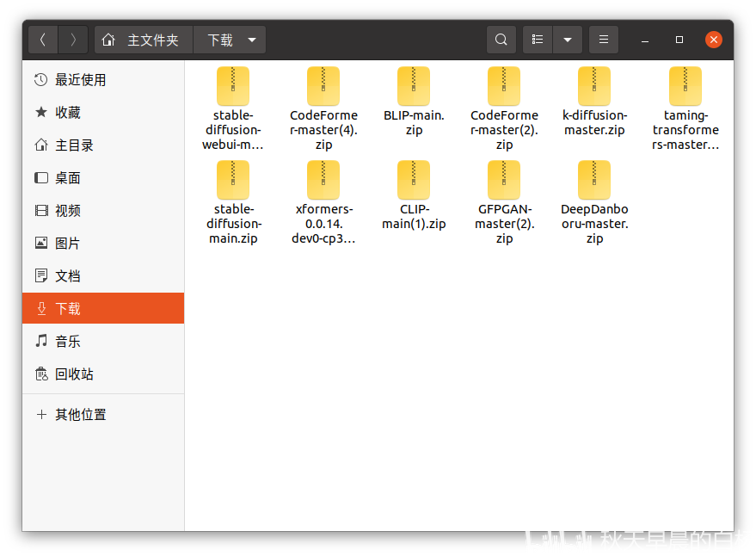
Task: Select the 下载 sidebar entry
Action: point(103,308)
